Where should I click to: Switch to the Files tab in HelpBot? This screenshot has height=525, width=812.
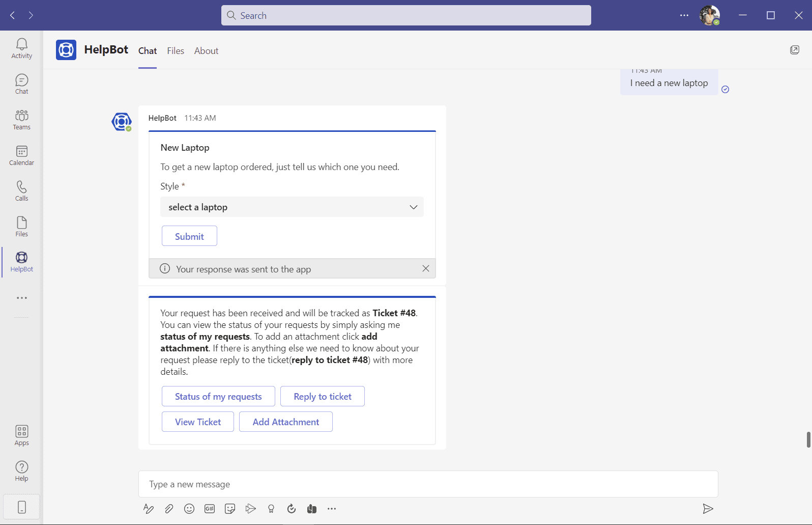click(176, 51)
